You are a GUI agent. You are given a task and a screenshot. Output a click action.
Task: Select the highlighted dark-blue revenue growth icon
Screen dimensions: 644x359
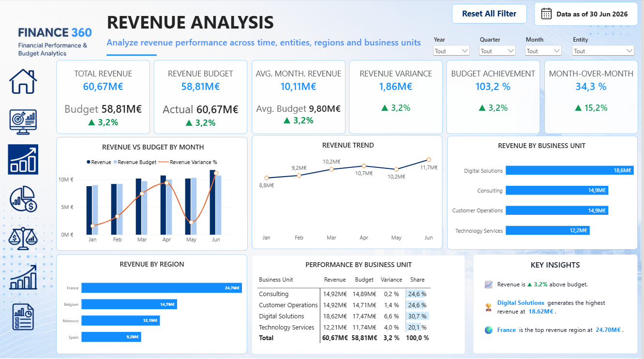click(x=23, y=159)
